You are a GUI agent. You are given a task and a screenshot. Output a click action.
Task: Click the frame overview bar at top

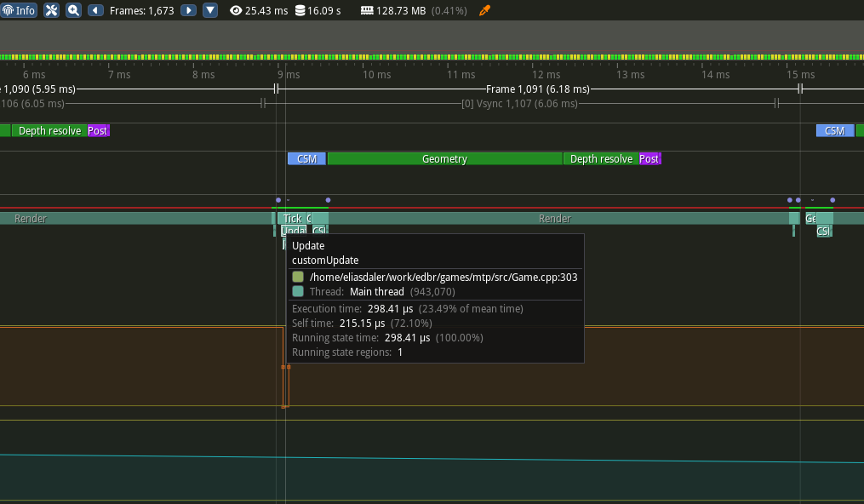[432, 40]
